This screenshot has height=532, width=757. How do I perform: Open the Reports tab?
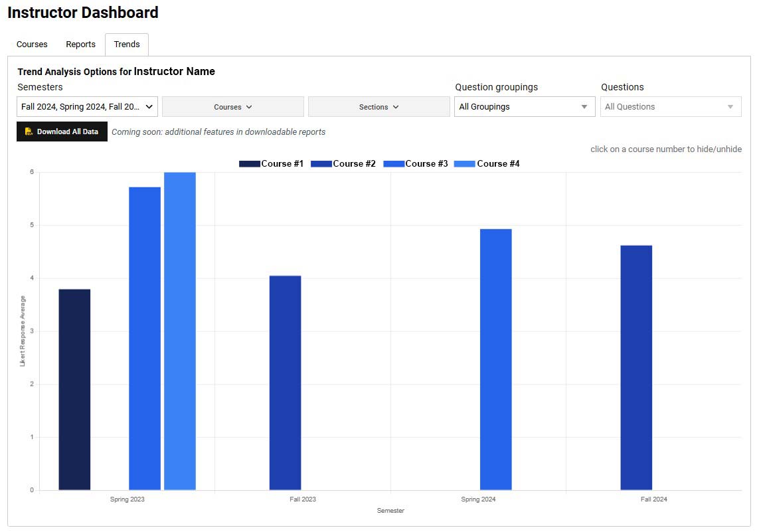tap(80, 44)
